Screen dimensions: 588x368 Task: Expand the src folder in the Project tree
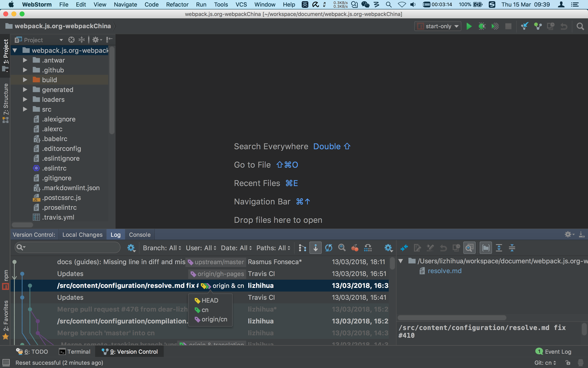25,109
